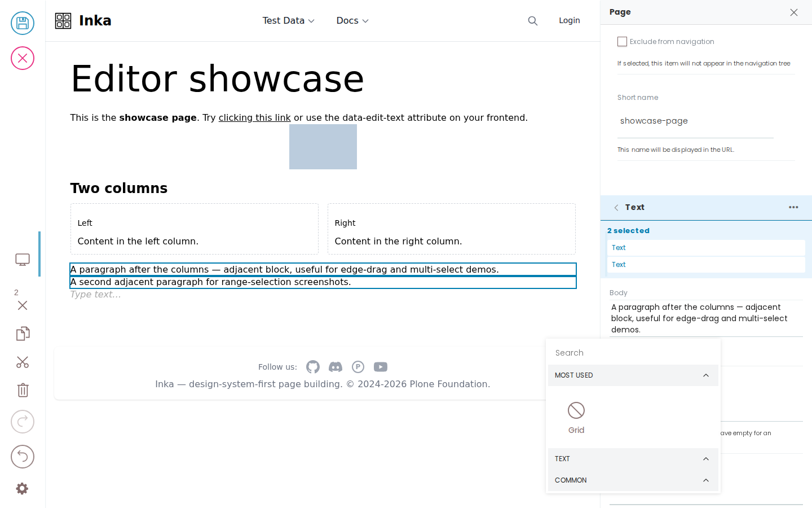Viewport: 812px width, 508px height.
Task: Follow the "clicking this link" hyperlink
Action: [255, 117]
